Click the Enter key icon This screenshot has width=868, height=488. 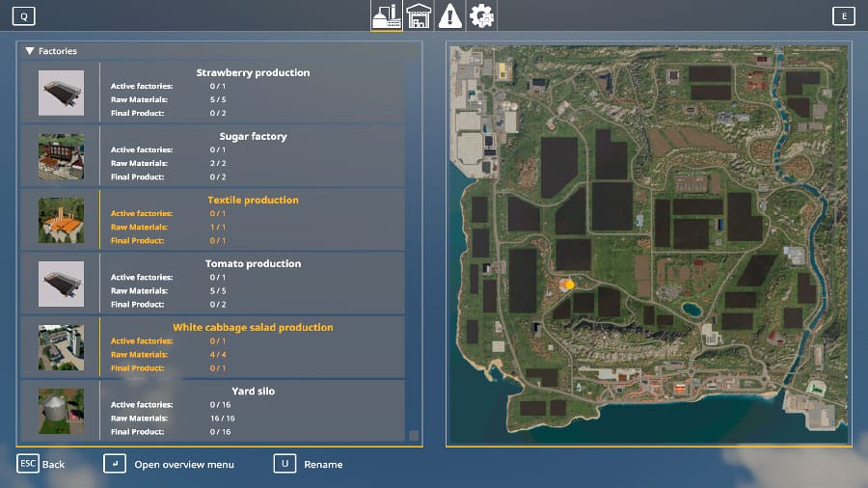[x=115, y=464]
